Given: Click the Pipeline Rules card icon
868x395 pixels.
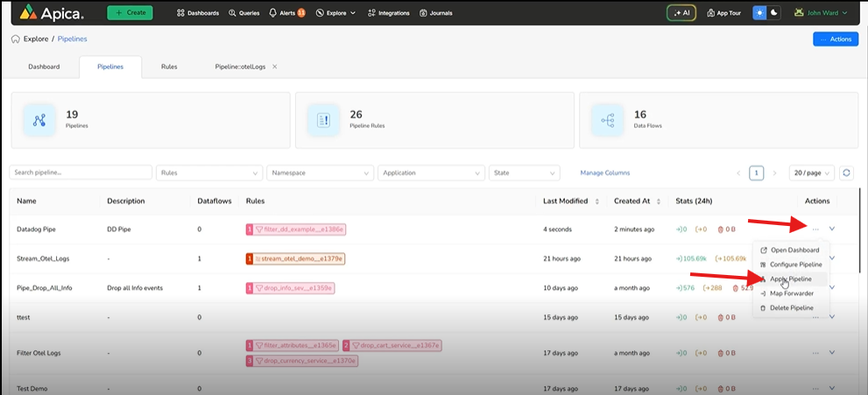Looking at the screenshot, I should (323, 120).
